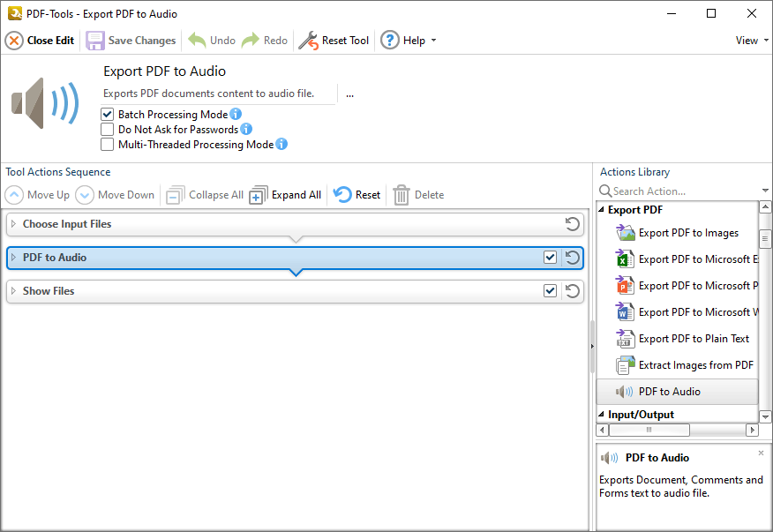Click the Move Down arrow icon

coord(85,195)
